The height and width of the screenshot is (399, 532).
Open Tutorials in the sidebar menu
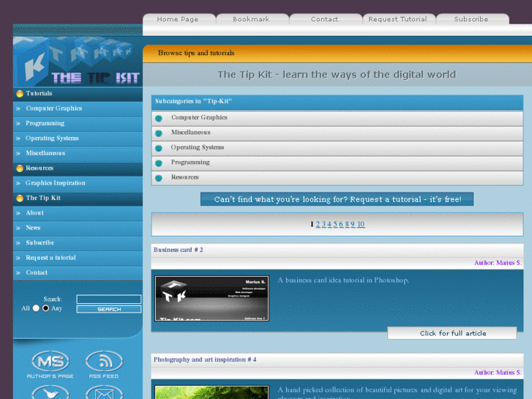pos(39,94)
